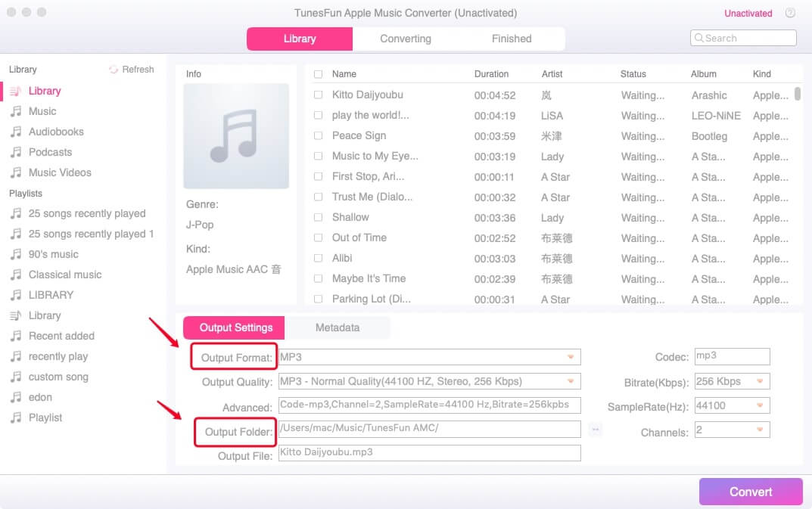Open the Bitrate 256 Kbps dropdown

click(x=733, y=381)
